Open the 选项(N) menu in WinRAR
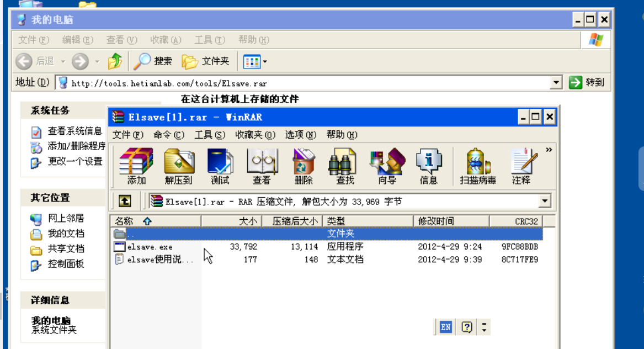This screenshot has width=644, height=349. point(301,135)
